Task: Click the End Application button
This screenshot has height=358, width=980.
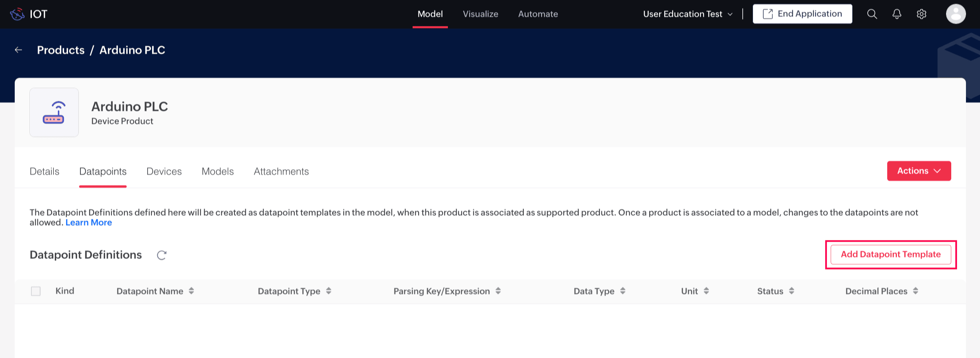Action: point(802,14)
